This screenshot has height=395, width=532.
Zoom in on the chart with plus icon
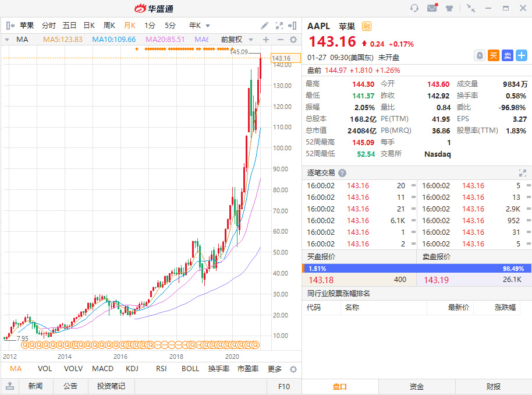pos(266,40)
